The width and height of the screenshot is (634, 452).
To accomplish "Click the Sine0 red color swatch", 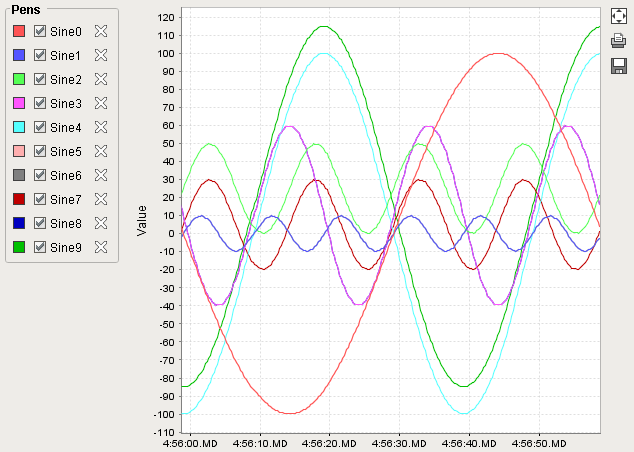I will click(19, 31).
